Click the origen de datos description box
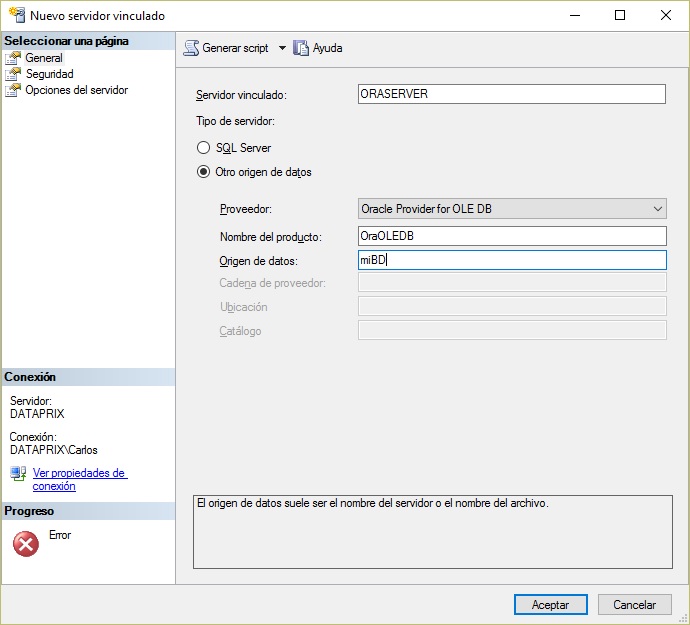Viewport: 690px width, 625px height. coord(433,532)
